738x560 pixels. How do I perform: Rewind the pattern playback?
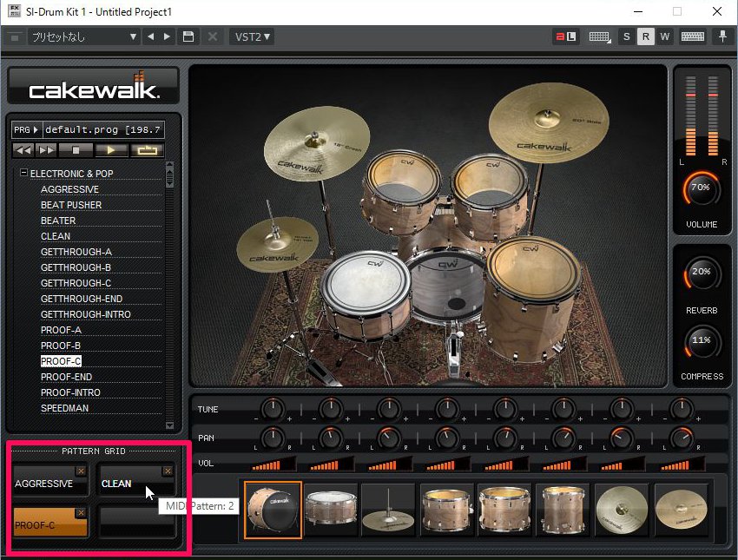click(23, 150)
